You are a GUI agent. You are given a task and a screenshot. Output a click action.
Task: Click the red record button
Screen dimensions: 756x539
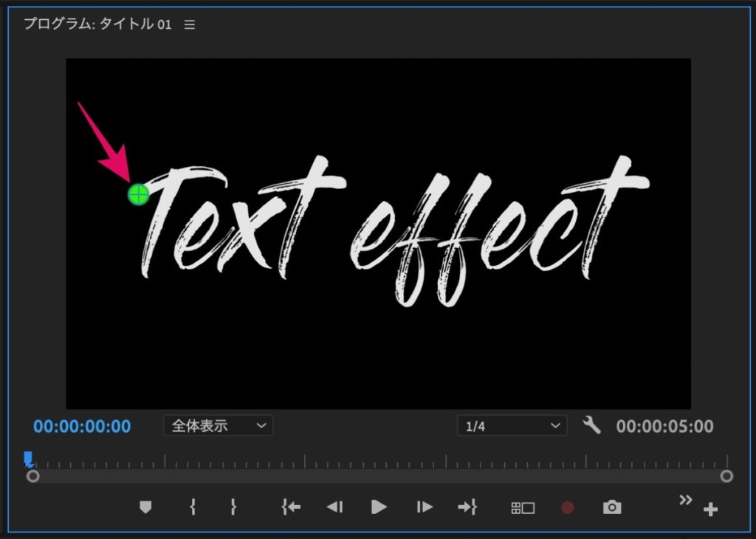[568, 507]
